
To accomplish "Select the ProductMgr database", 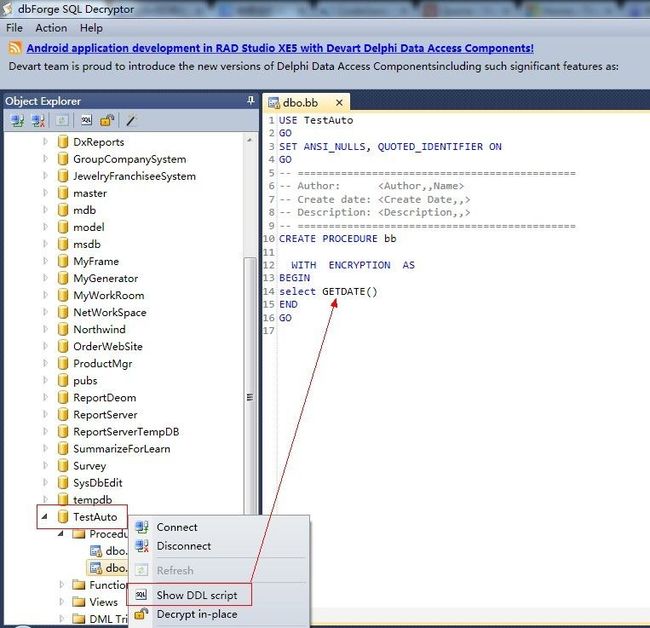I will pos(103,364).
